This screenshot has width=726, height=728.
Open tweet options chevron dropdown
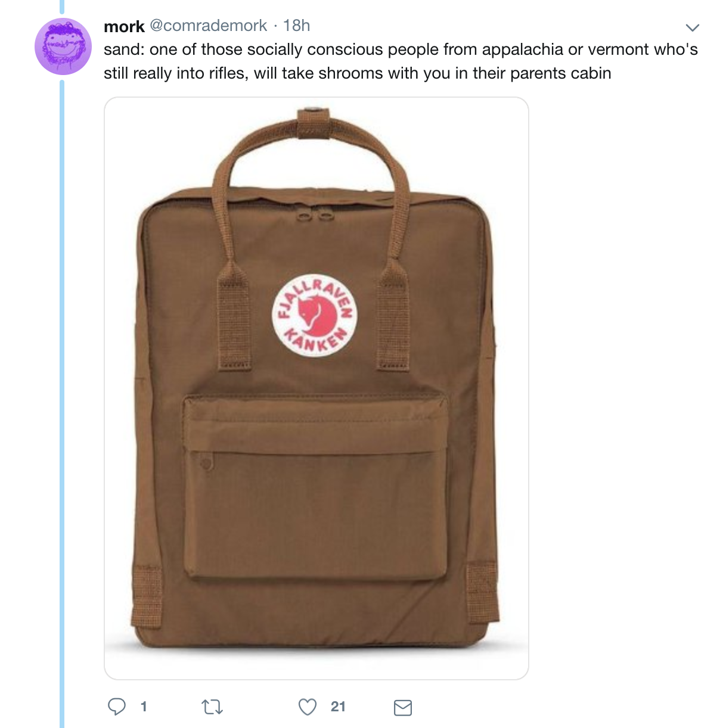[692, 27]
